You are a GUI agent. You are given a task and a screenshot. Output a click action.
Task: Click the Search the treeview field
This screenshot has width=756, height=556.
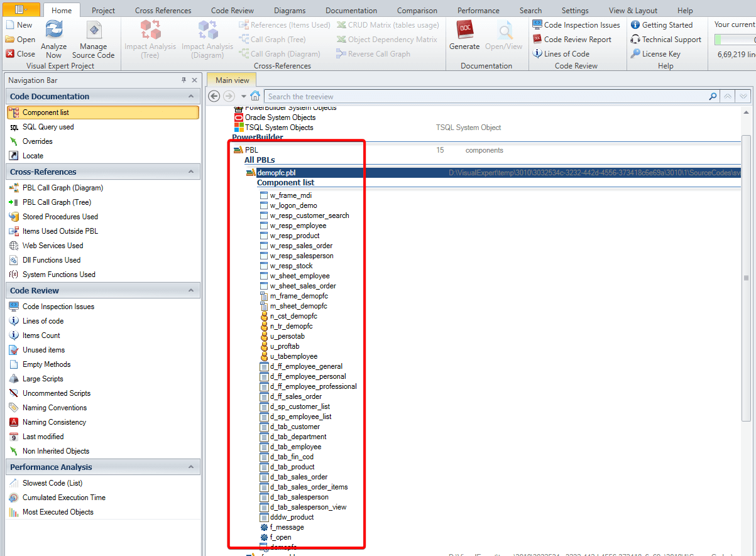click(484, 97)
